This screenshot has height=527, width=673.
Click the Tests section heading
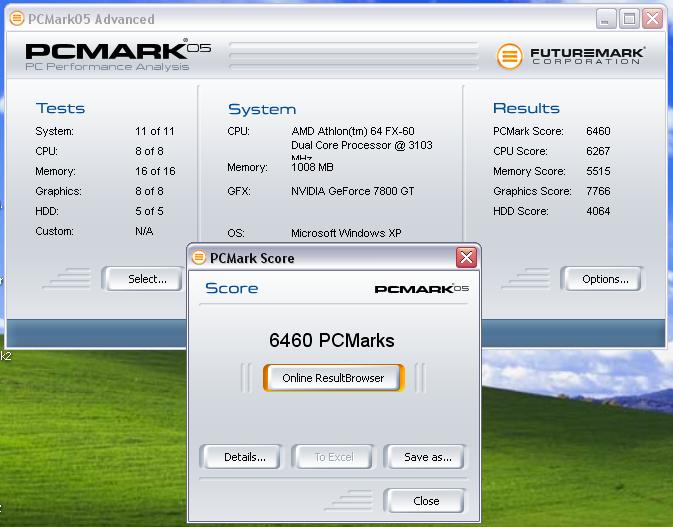click(x=60, y=108)
